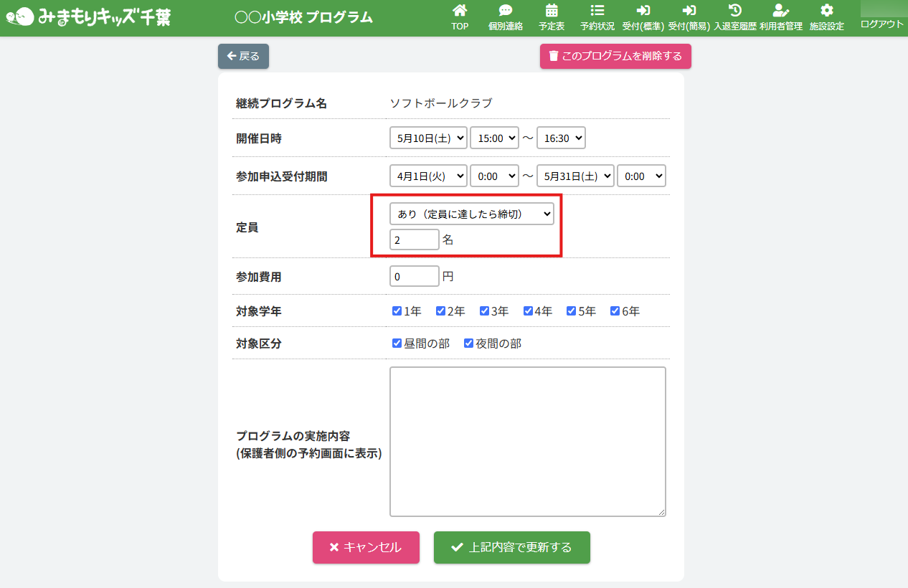Expand the 16:30 end time dropdown

point(561,138)
